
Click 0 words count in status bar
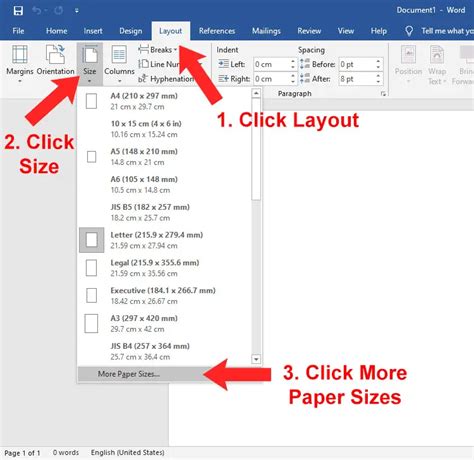pos(66,453)
